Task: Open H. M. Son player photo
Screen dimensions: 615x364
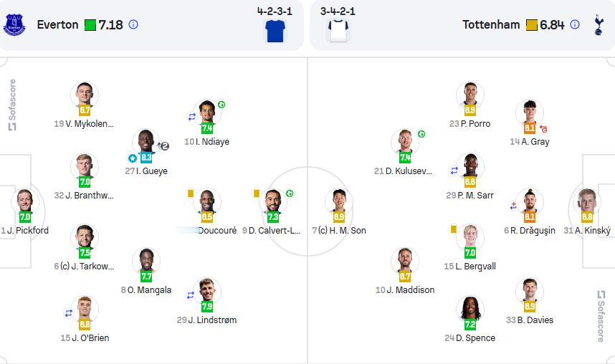Action: tap(338, 201)
